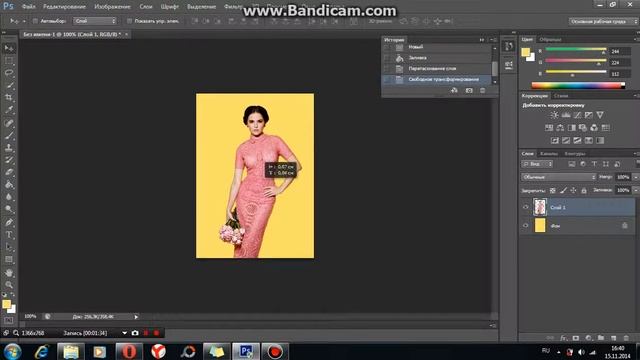
Task: Open the Редактирование menu
Action: [x=64, y=7]
